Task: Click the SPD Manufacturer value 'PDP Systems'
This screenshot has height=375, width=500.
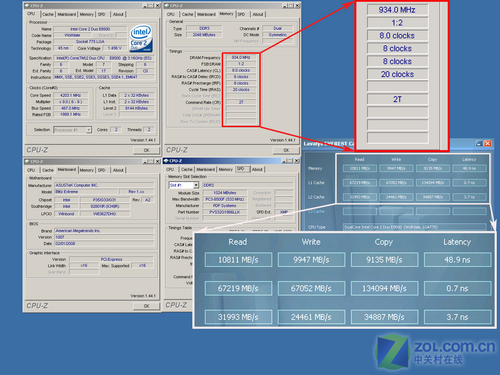Action: pos(225,206)
